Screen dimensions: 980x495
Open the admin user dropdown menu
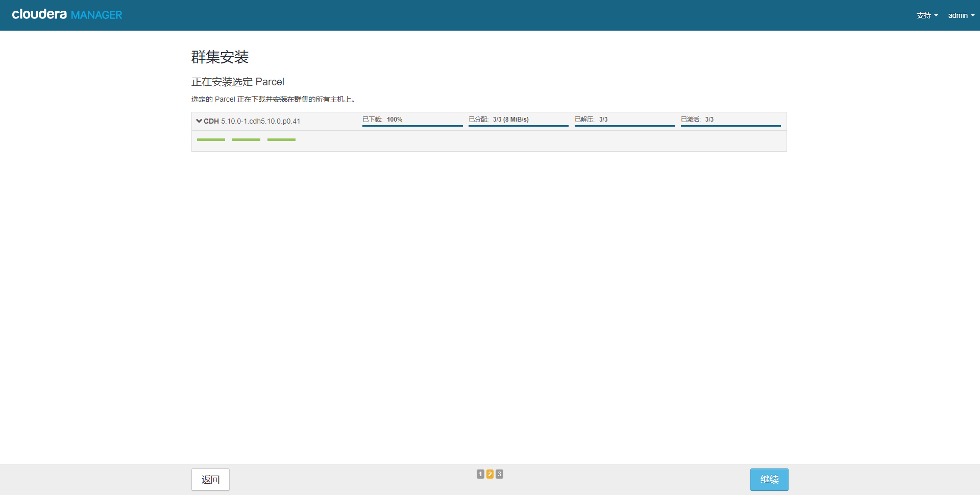(961, 15)
